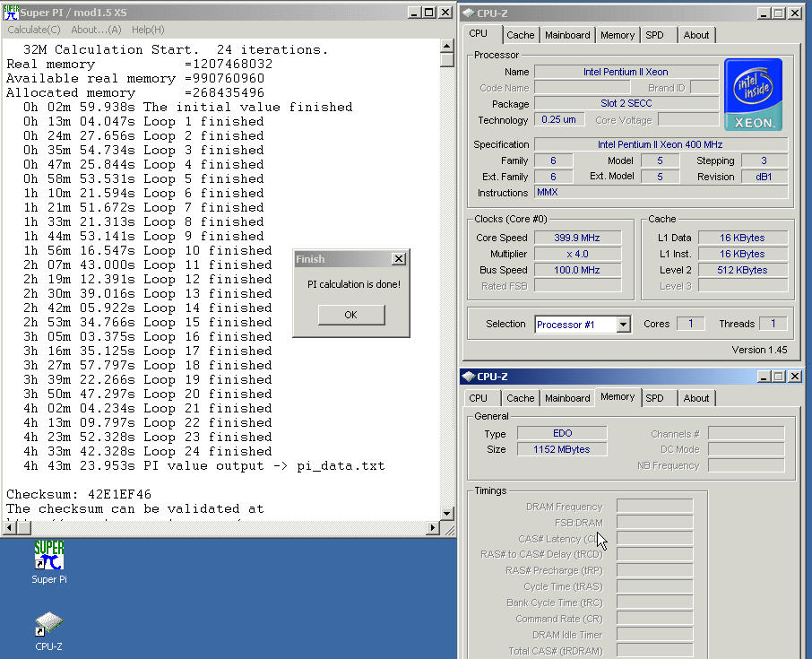Click the L1 Data value '16 KBytes'
The height and width of the screenshot is (659, 812).
(743, 238)
